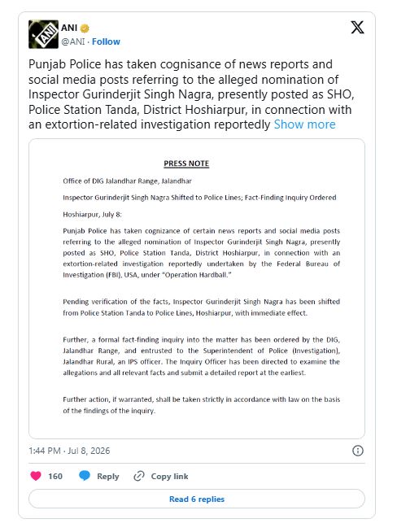Click the Reply text label
397x532 pixels.
click(108, 477)
